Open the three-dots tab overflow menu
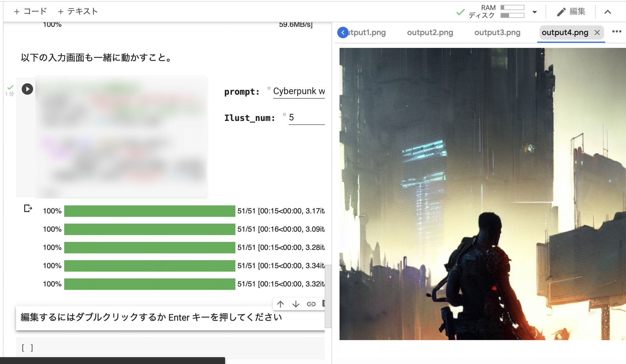This screenshot has width=626, height=364. click(617, 32)
